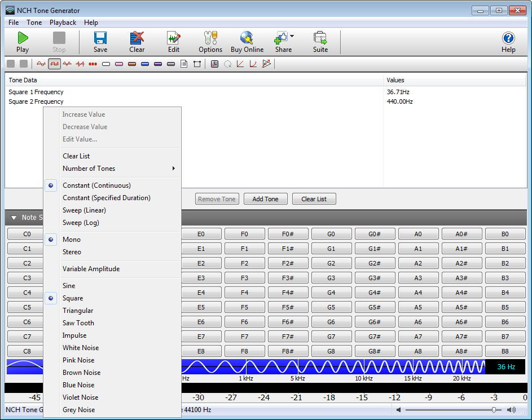Click the variable amplitude small toolbar icon
Screen dimensions: 532x420
pyautogui.click(x=266, y=64)
